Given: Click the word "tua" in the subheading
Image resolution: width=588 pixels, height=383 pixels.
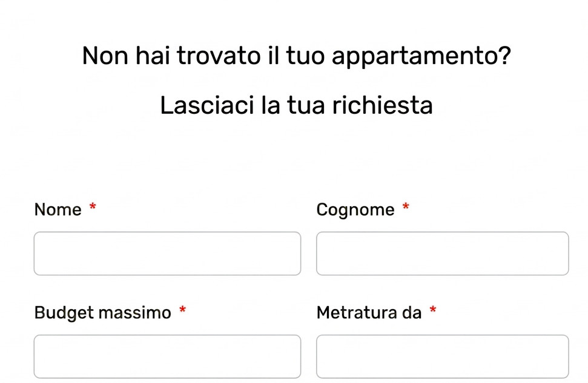Looking at the screenshot, I should click(306, 105).
